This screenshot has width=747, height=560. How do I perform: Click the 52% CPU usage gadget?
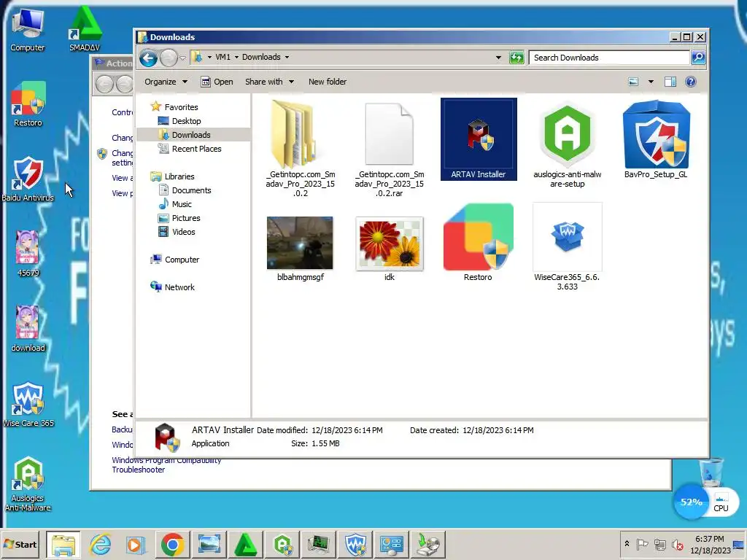[691, 502]
